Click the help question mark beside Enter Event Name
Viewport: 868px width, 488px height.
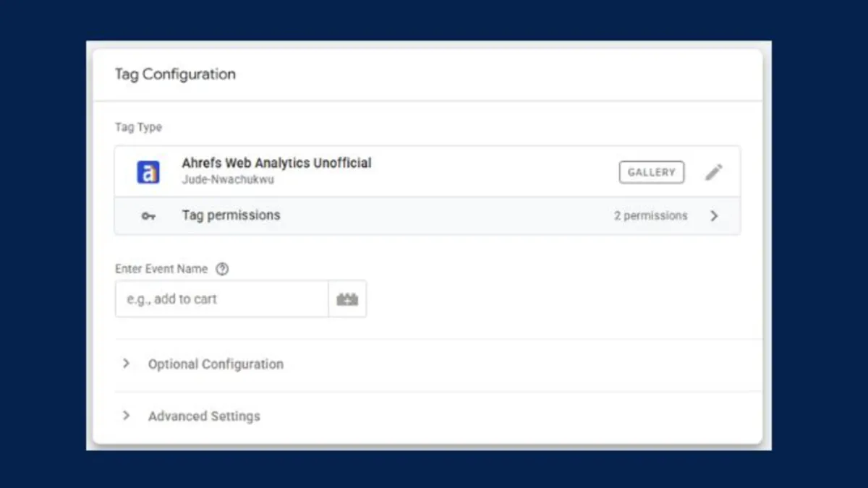click(222, 268)
